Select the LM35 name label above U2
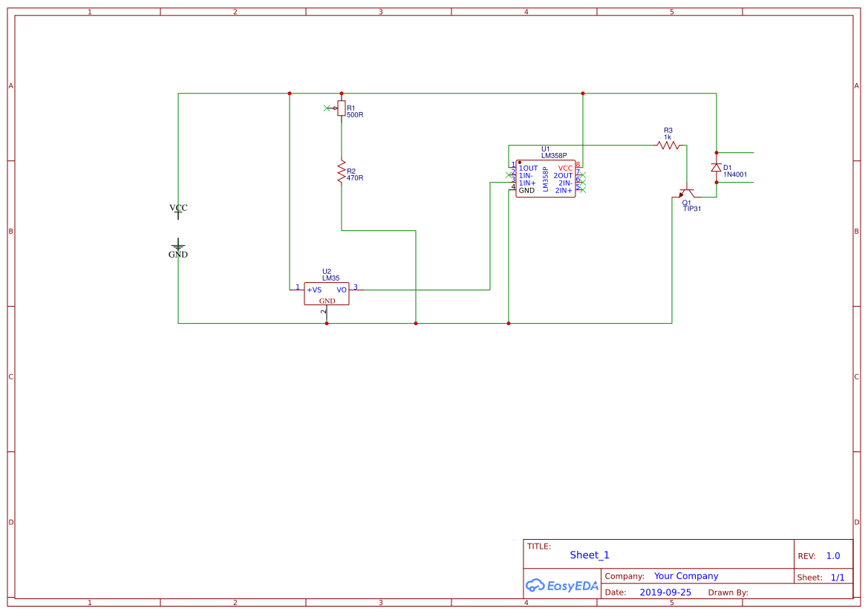Viewport: 868px width, 614px height. (x=331, y=278)
